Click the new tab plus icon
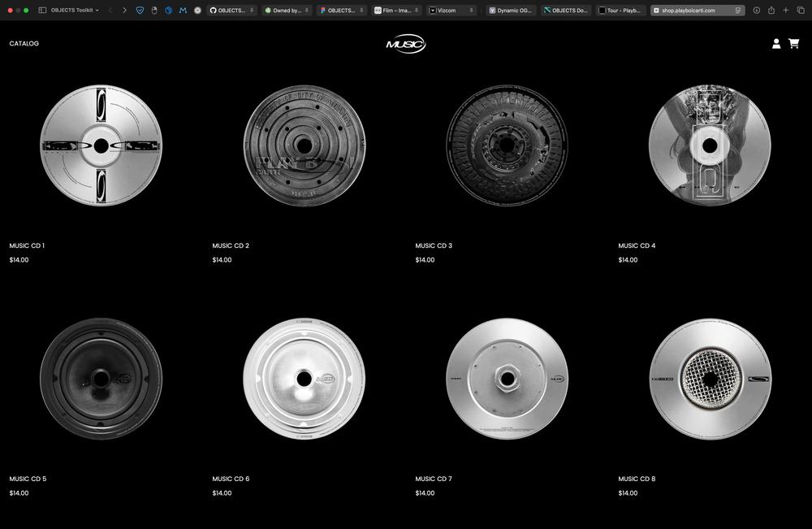Screen dimensions: 812x529 coord(786,11)
